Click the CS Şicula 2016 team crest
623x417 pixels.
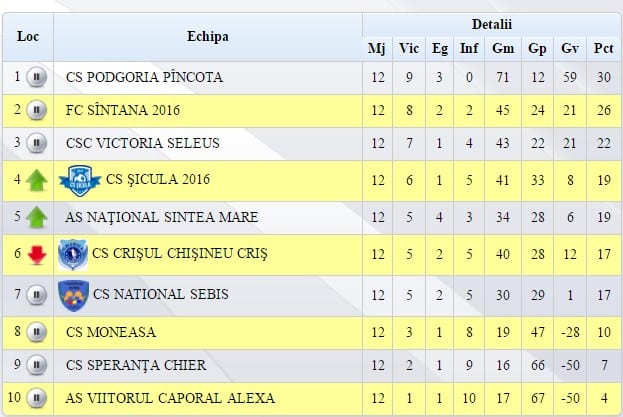tap(80, 181)
